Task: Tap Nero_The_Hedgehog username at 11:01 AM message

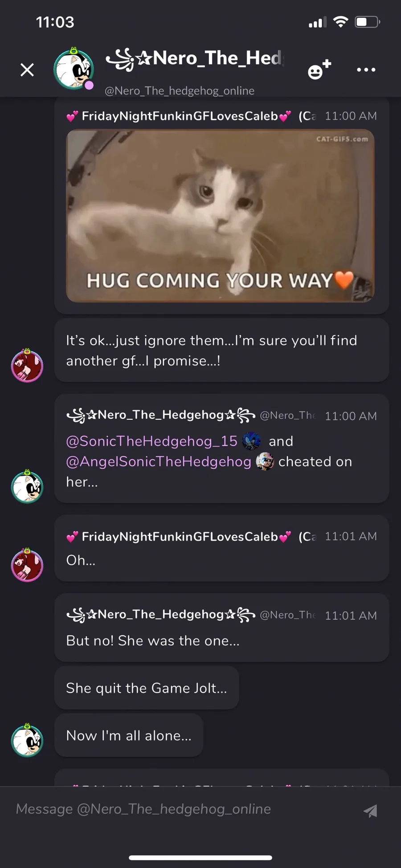Action: [160, 615]
